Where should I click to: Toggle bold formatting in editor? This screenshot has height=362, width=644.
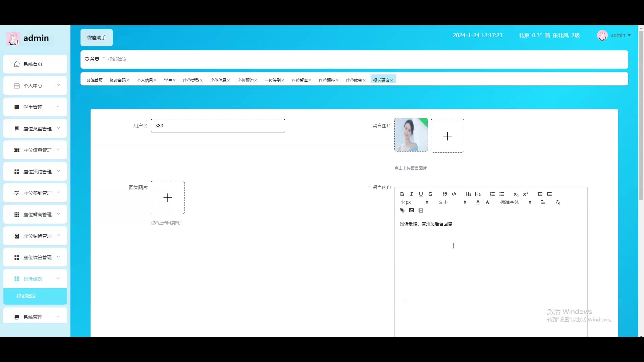pyautogui.click(x=402, y=194)
